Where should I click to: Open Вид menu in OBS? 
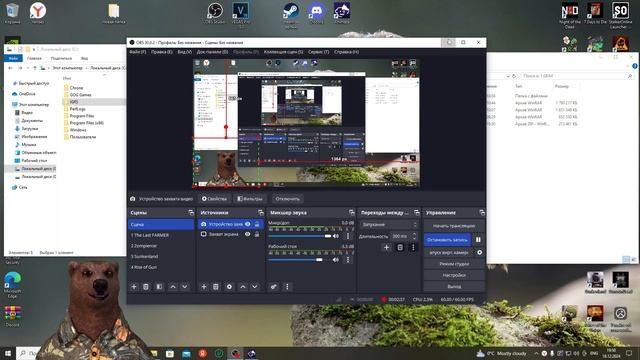pyautogui.click(x=184, y=52)
